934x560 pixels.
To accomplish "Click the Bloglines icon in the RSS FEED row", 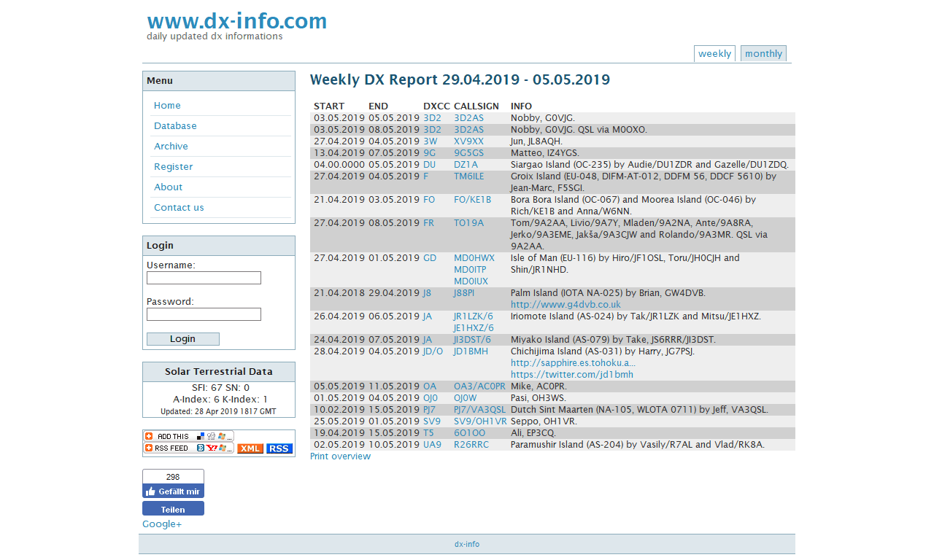I will [200, 448].
